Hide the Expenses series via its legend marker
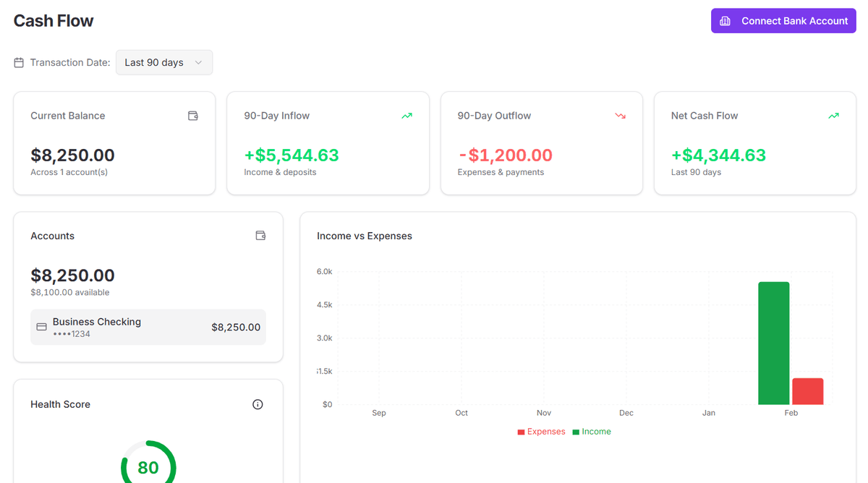This screenshot has height=483, width=868. tap(521, 431)
